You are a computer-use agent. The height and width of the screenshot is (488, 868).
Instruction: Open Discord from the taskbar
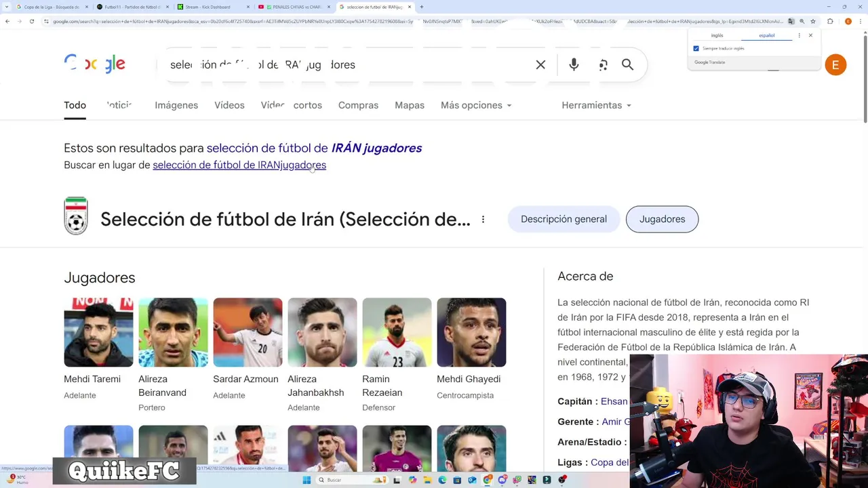pyautogui.click(x=502, y=480)
